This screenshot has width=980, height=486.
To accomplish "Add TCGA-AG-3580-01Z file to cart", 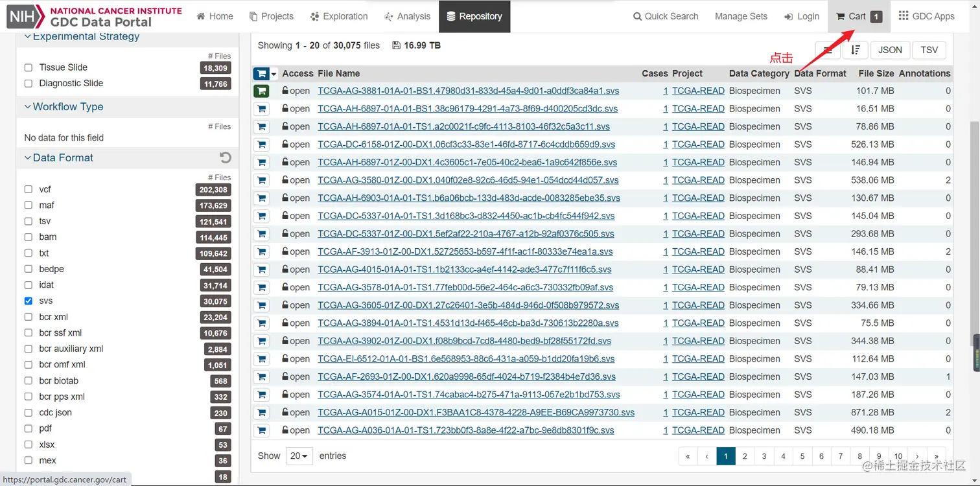I will click(261, 180).
